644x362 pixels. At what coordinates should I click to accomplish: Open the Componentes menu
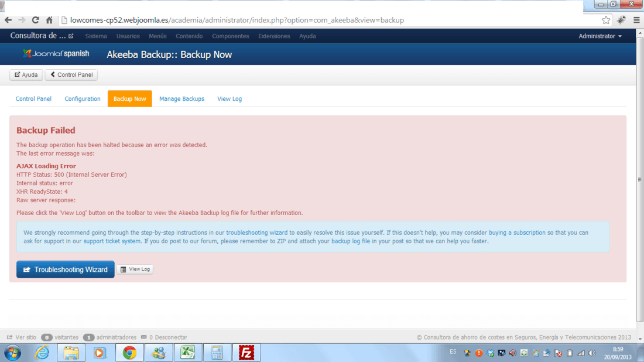pyautogui.click(x=231, y=36)
